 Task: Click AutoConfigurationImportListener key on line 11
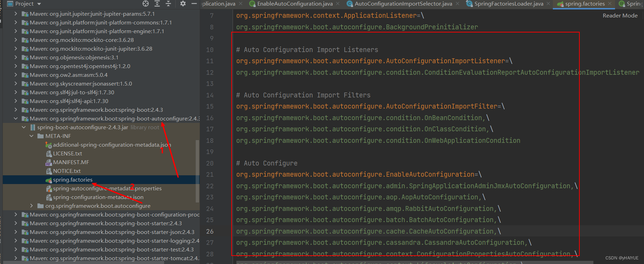click(x=371, y=61)
